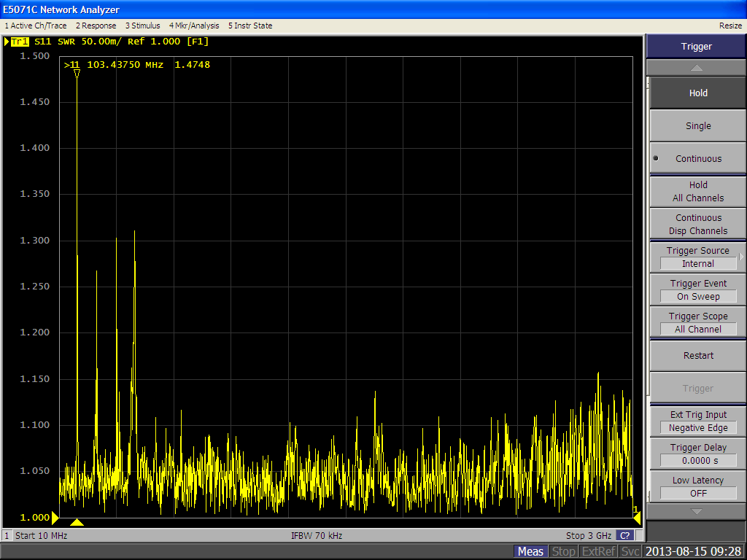Open the Response menu

pyautogui.click(x=96, y=26)
